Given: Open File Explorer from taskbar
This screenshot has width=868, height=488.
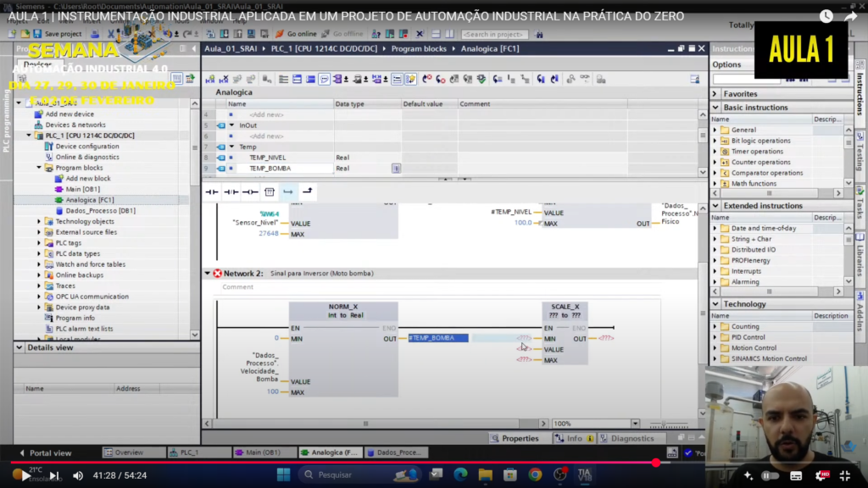Looking at the screenshot, I should point(486,474).
